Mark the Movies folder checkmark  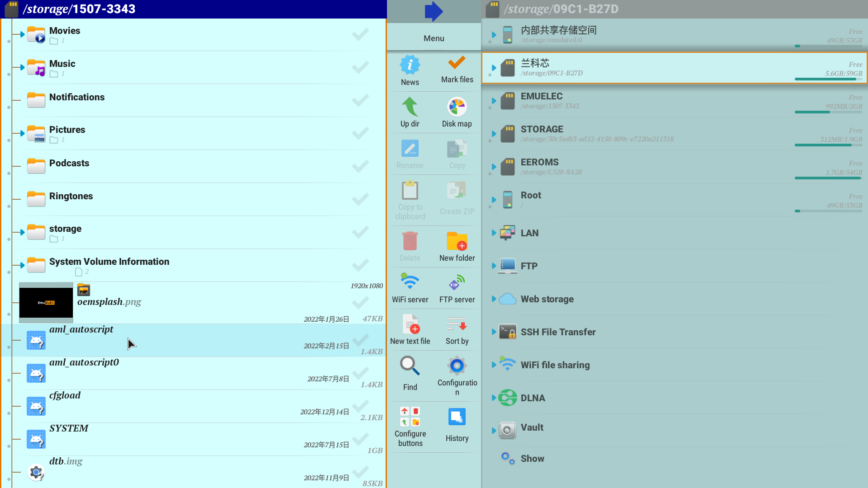[x=360, y=34]
